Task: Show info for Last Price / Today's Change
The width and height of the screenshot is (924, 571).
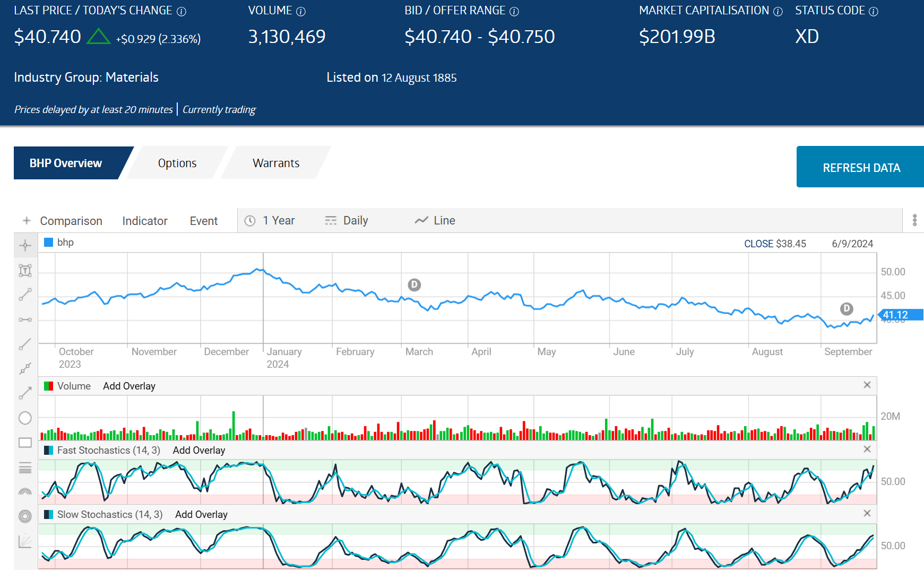Action: click(182, 11)
